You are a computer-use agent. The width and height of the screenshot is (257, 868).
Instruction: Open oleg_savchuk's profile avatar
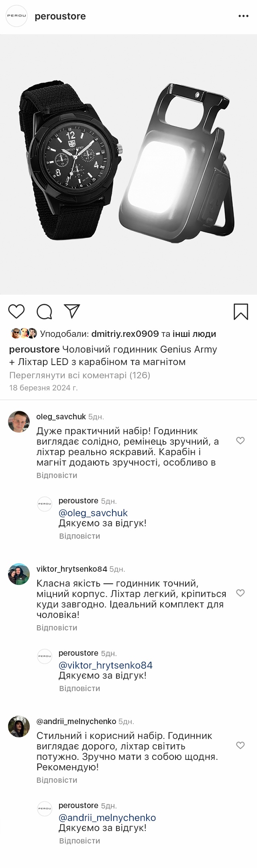(x=19, y=422)
